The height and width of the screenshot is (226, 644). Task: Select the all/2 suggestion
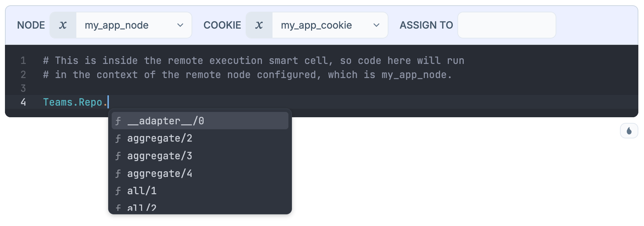142,208
